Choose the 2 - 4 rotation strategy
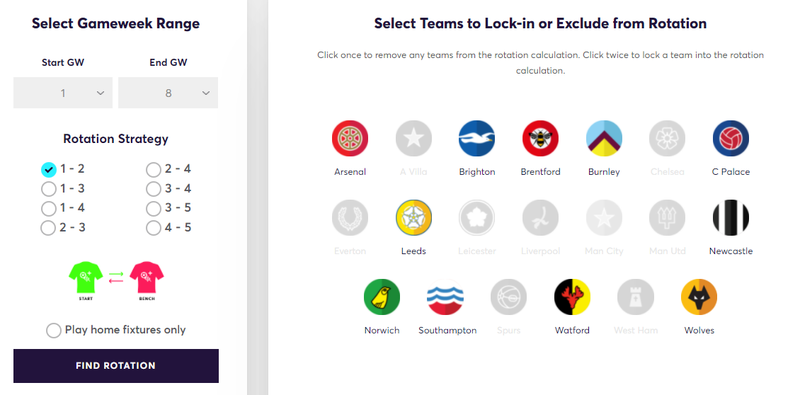The width and height of the screenshot is (800, 395). [153, 169]
